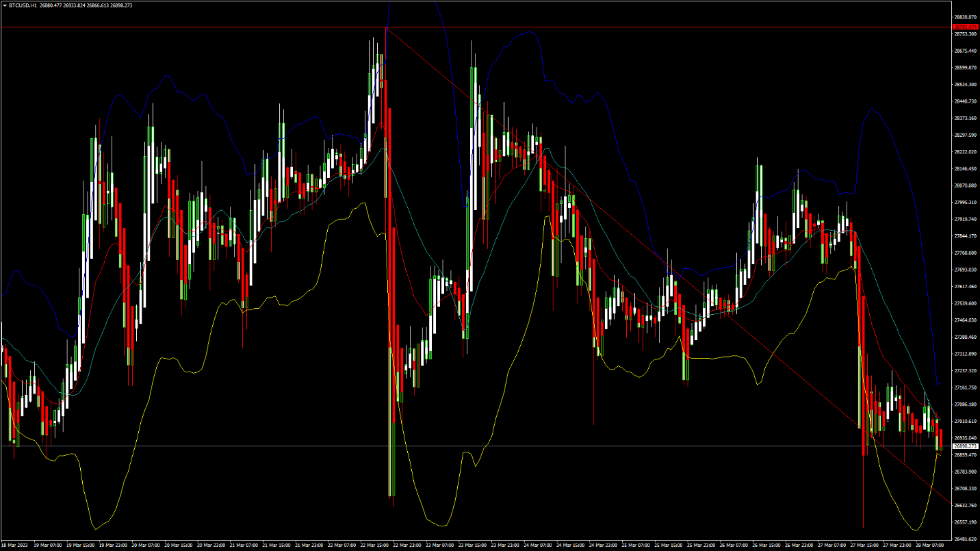Image resolution: width=980 pixels, height=551 pixels.
Task: Open the BTCUSD,H1 chart title arrow
Action: tap(4, 5)
